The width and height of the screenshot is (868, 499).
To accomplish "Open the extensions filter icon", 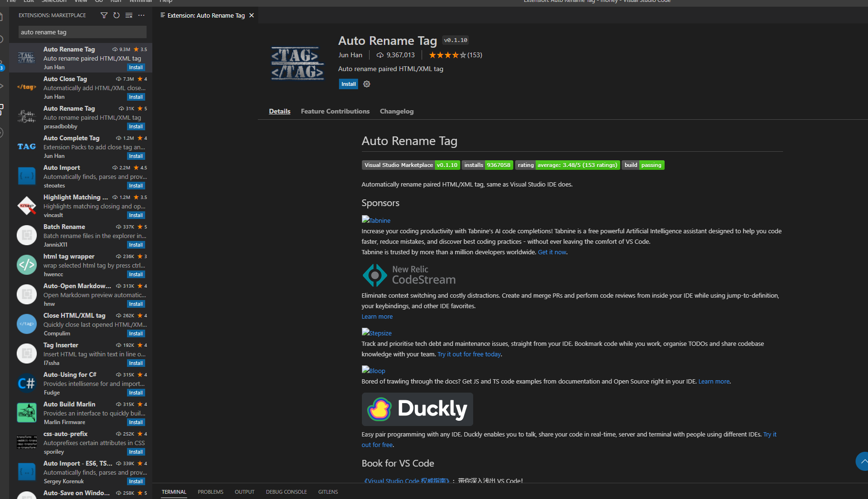I will [104, 15].
